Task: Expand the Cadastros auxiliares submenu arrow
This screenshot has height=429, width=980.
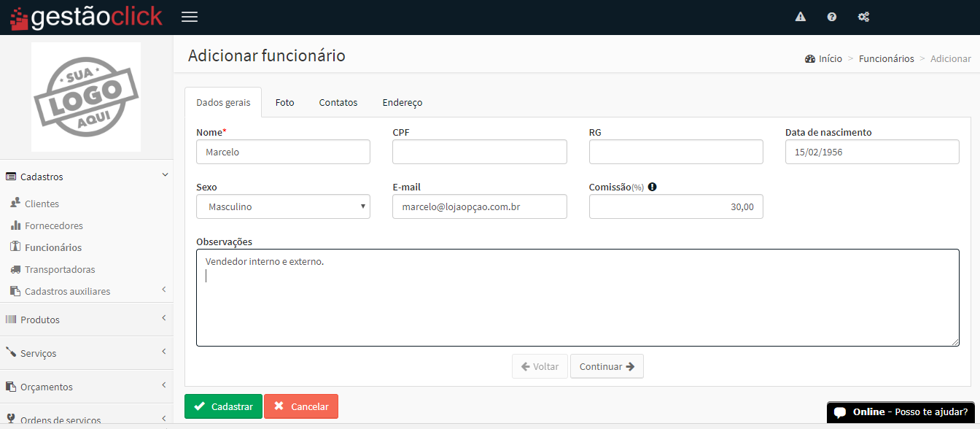Action: pyautogui.click(x=164, y=290)
